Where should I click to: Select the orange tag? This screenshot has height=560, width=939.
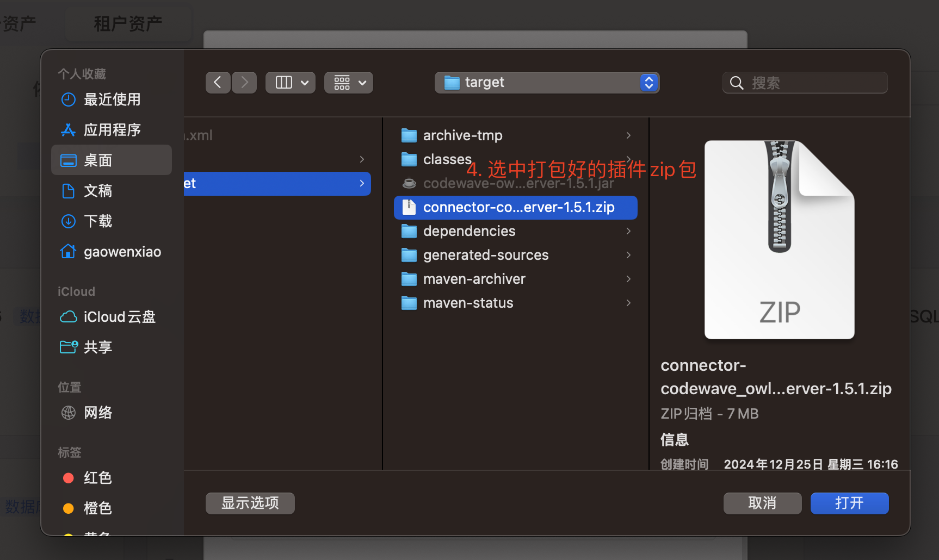[x=112, y=508]
